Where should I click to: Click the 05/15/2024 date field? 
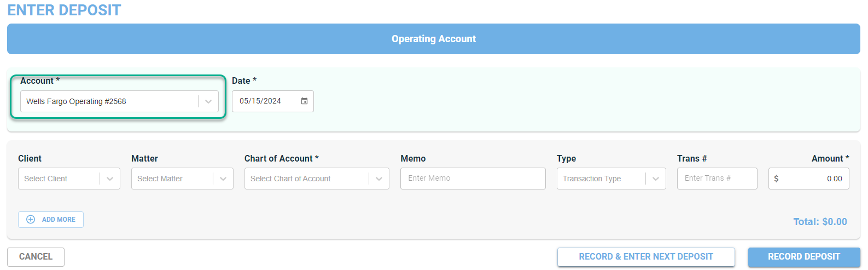(273, 101)
